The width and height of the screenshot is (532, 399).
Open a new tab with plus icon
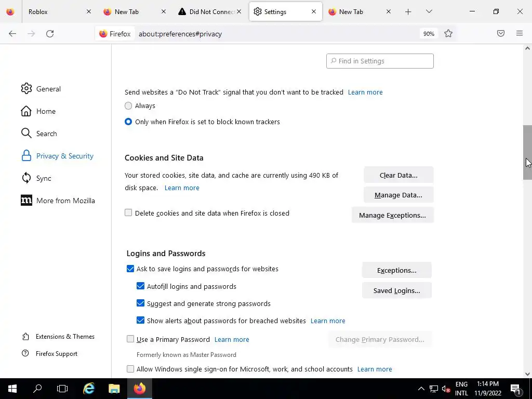pos(408,12)
